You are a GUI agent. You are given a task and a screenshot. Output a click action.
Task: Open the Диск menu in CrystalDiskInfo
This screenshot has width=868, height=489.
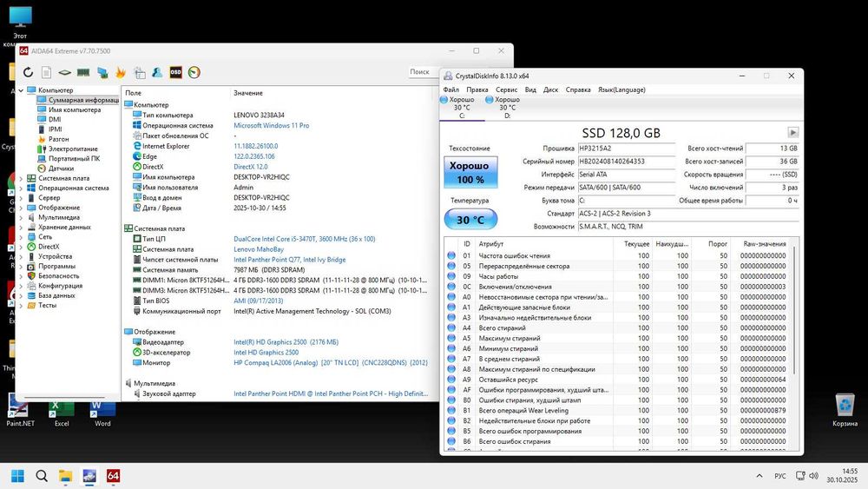[x=550, y=89]
